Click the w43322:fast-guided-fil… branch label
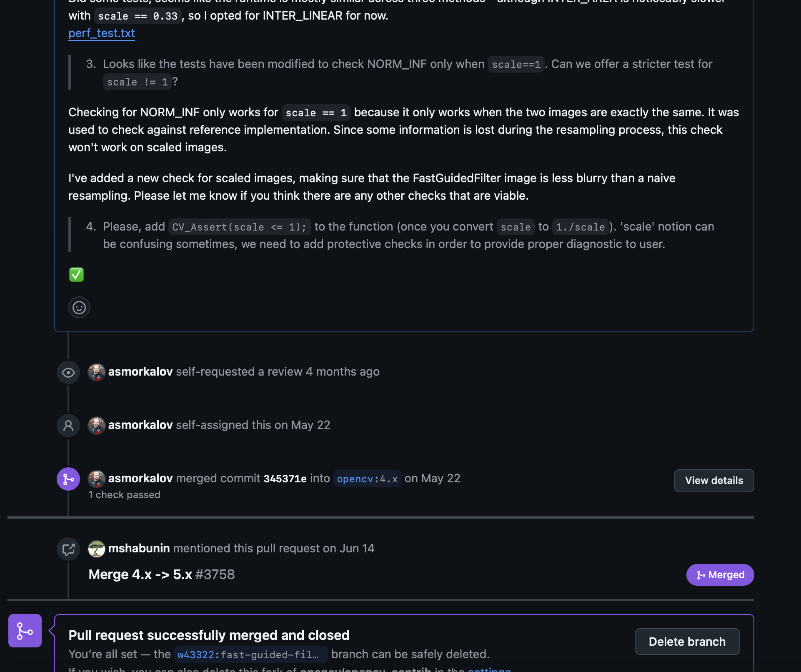Screen dimensions: 801x672 250,654
